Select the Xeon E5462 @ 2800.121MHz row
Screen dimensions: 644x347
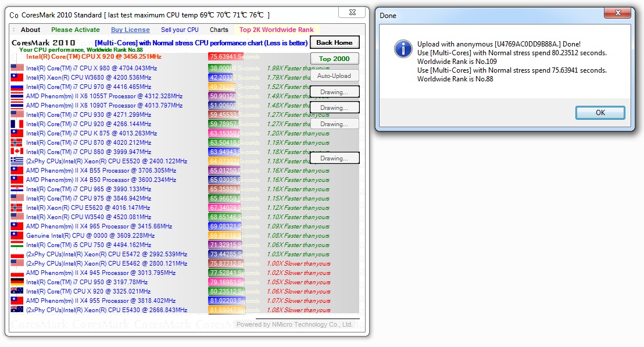106,263
